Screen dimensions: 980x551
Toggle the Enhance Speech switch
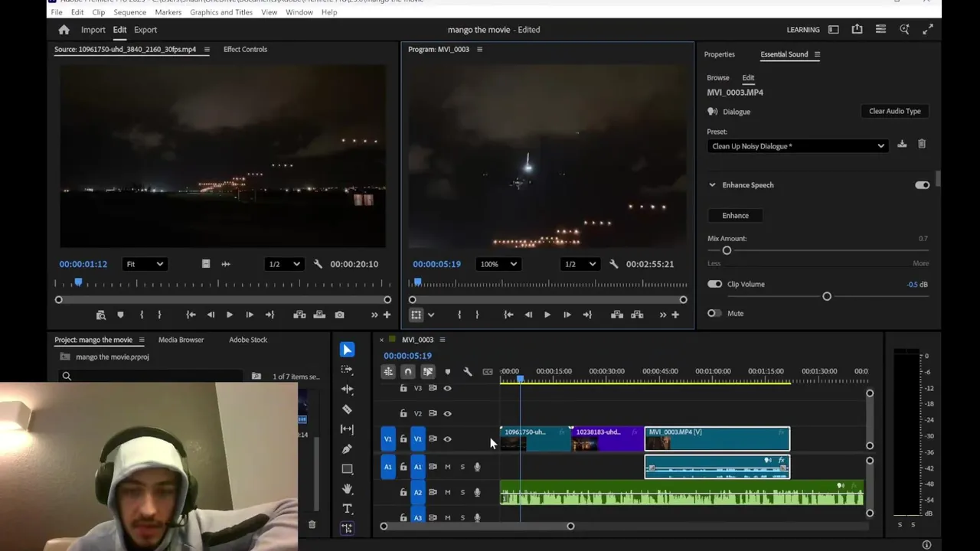click(x=922, y=185)
